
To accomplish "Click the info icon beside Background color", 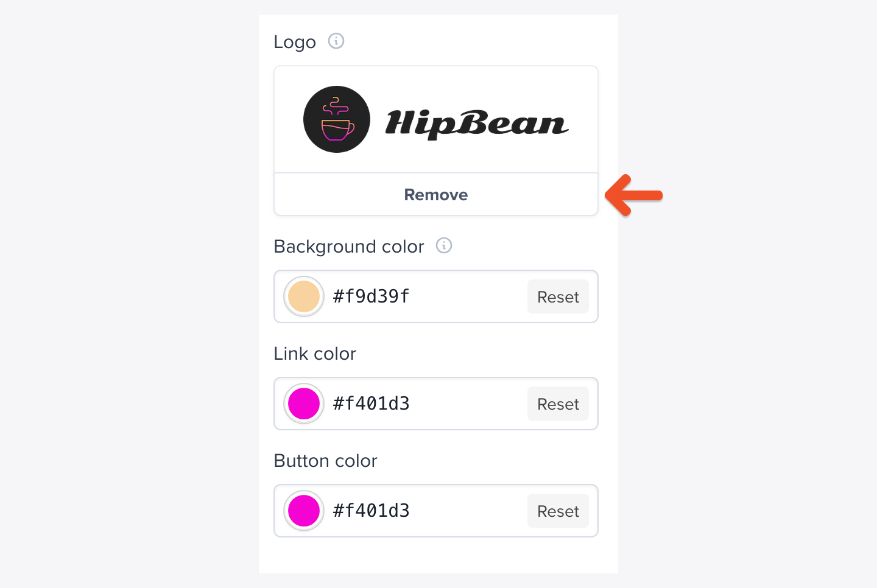I will click(444, 246).
